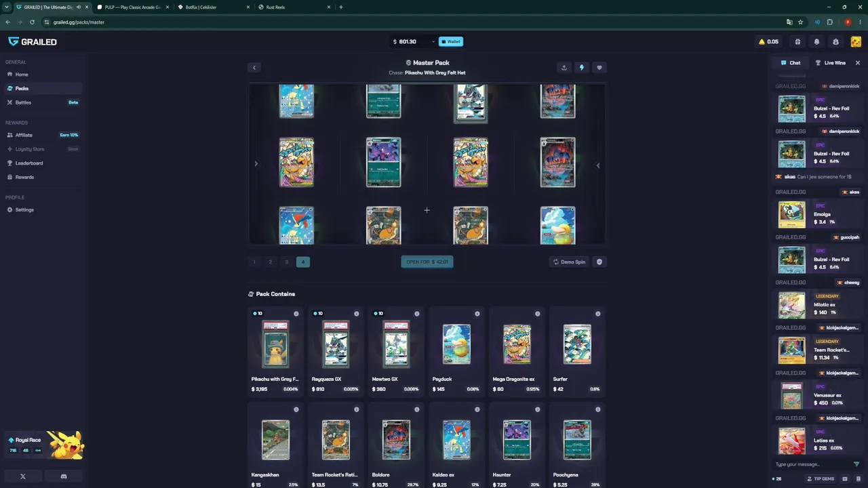Open the X social link
This screenshot has height=488, width=868.
[x=23, y=476]
